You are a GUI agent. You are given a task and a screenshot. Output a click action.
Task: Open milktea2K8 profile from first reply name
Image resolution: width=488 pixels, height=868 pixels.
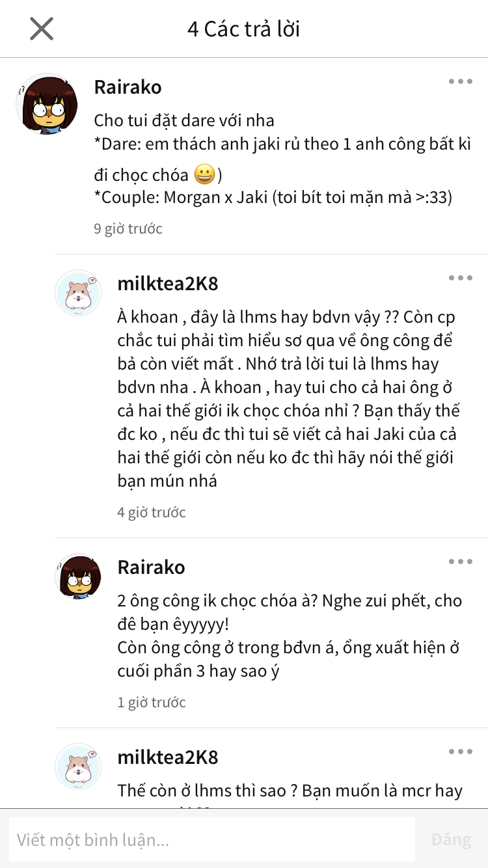click(168, 284)
